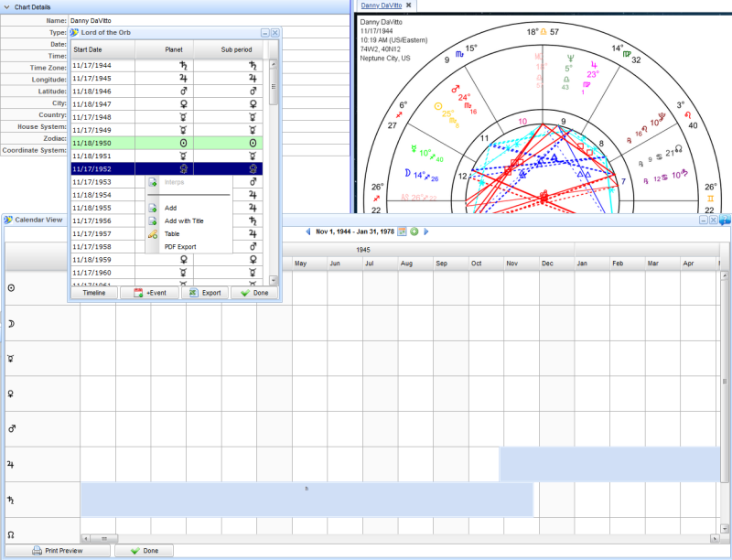Minimize the Lord of the Orb window

tap(264, 33)
